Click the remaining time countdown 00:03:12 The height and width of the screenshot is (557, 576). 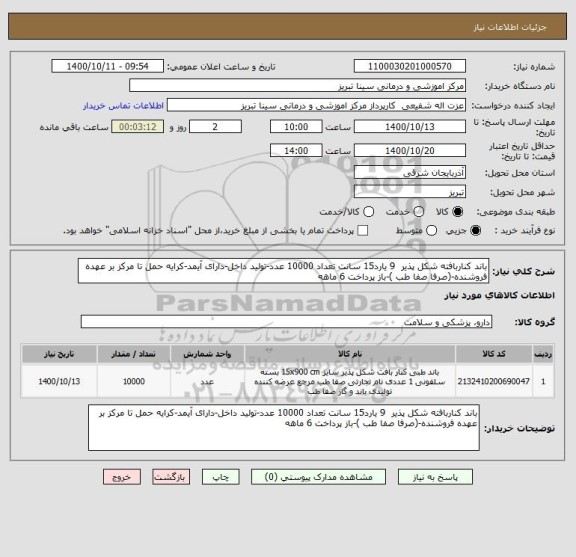(x=138, y=127)
